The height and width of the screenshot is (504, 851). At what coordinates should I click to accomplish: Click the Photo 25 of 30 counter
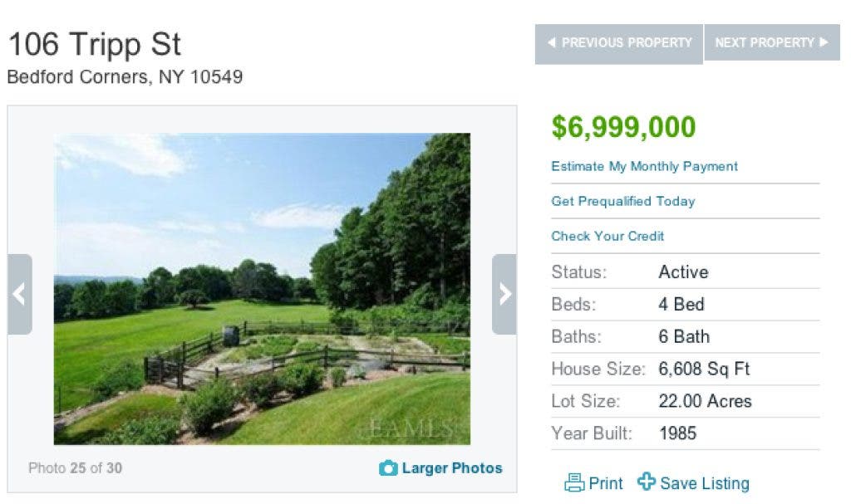pyautogui.click(x=75, y=468)
